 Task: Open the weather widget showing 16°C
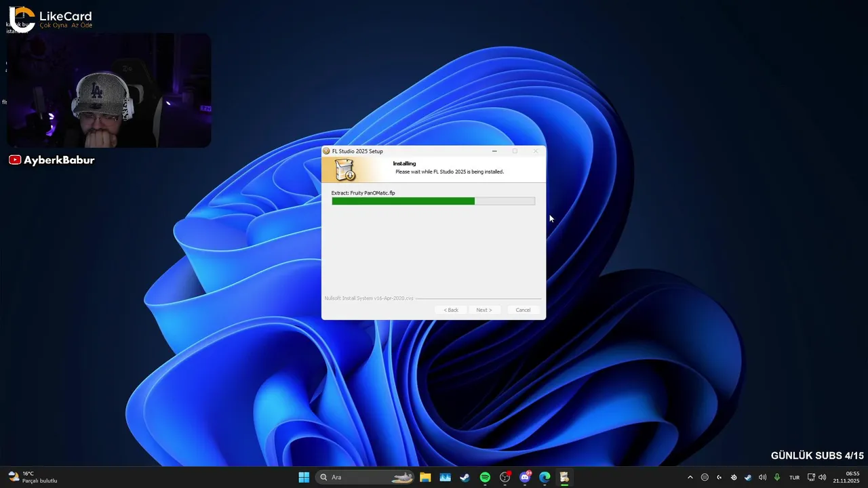[33, 477]
